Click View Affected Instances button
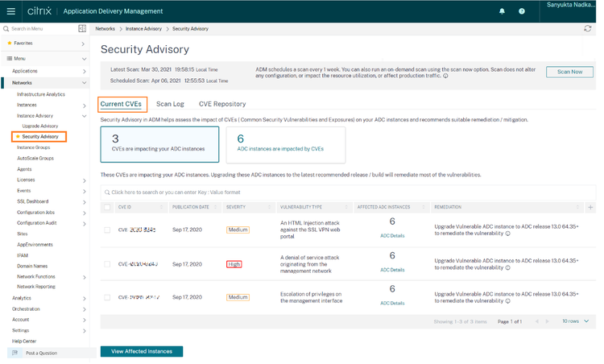 pos(142,351)
